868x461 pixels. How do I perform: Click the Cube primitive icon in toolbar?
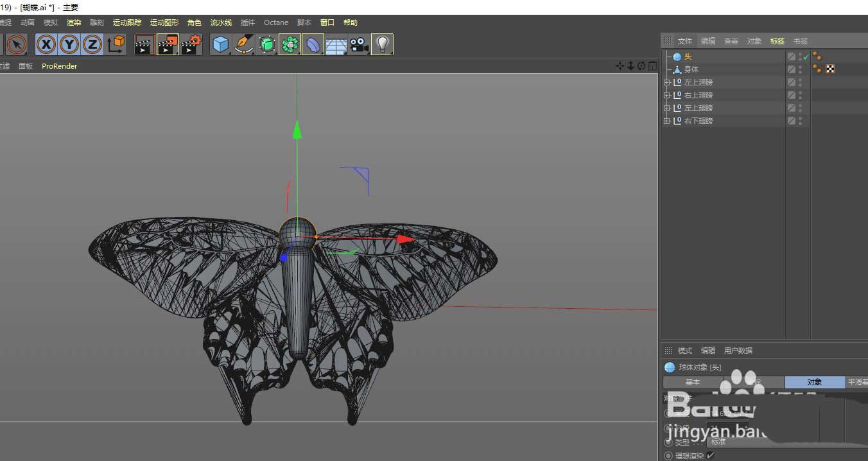[221, 44]
